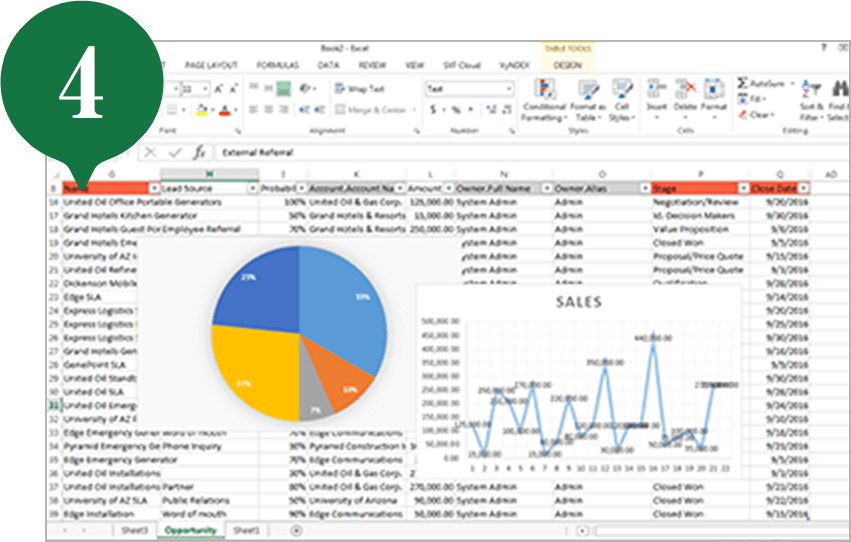
Task: Apply the yellow Fill Color bucket
Action: (x=201, y=110)
